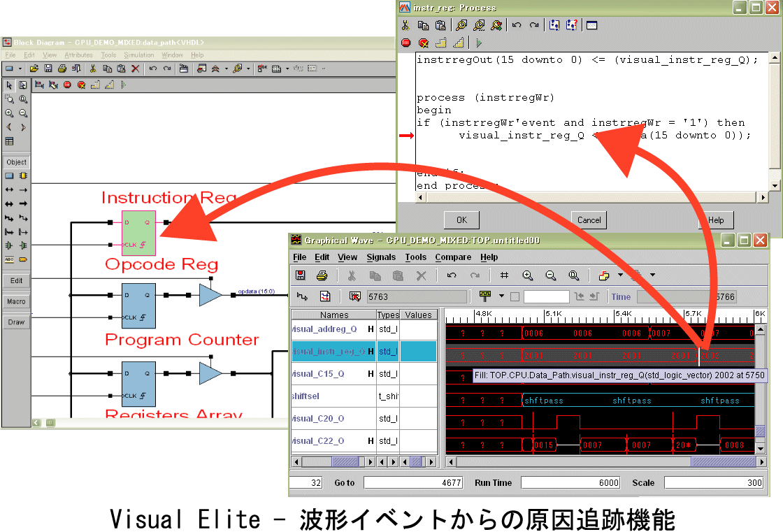Open the Simulation menu in Block Diagram
The width and height of the screenshot is (783, 532).
tap(139, 55)
